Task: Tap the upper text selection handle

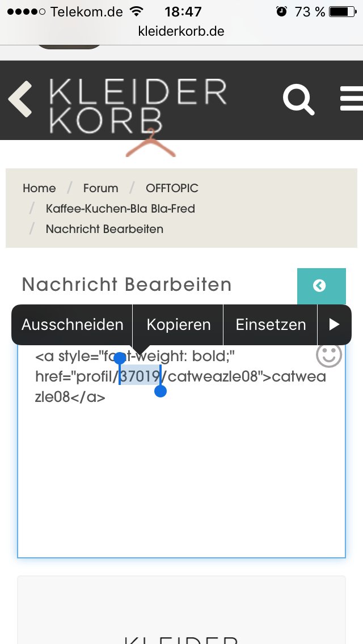Action: pyautogui.click(x=120, y=359)
